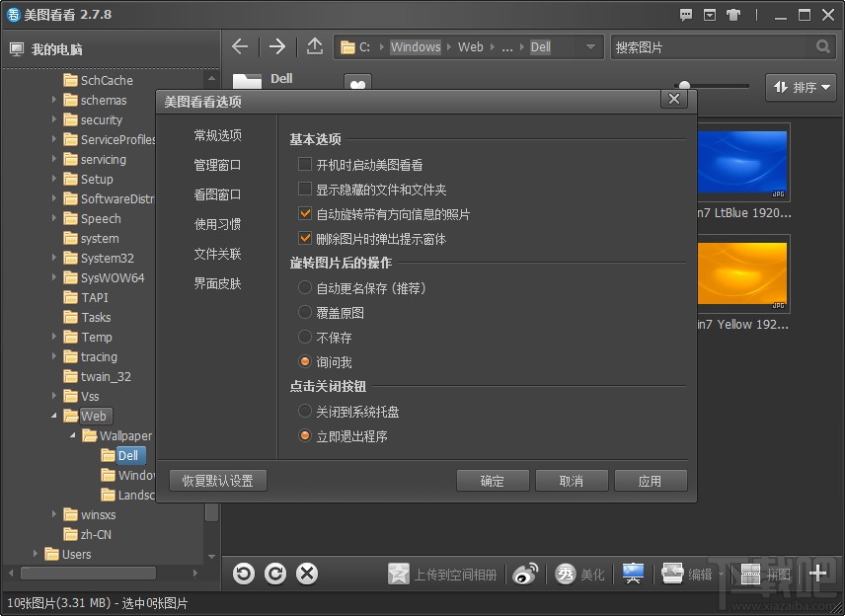Expand the System32 folder tree node
This screenshot has height=616, width=845.
pos(54,258)
